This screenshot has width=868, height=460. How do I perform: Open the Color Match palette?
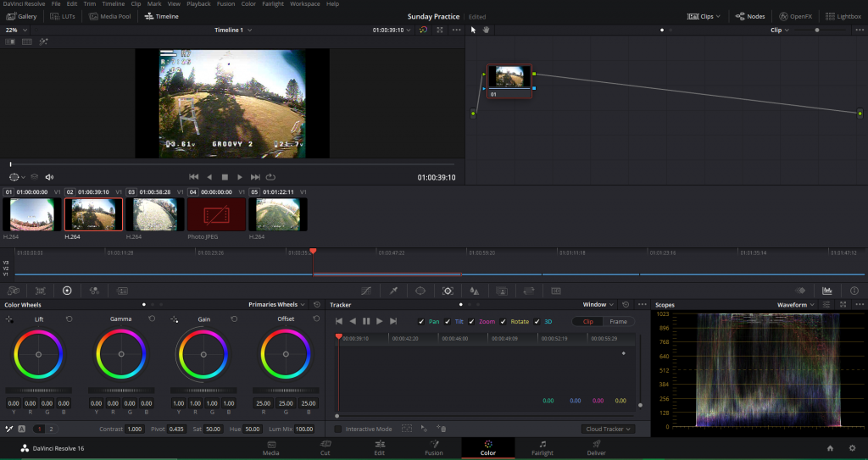tap(41, 291)
